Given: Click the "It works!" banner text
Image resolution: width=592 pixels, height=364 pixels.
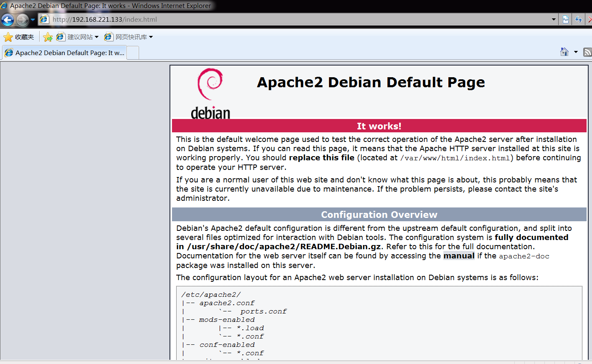Looking at the screenshot, I should 379,126.
